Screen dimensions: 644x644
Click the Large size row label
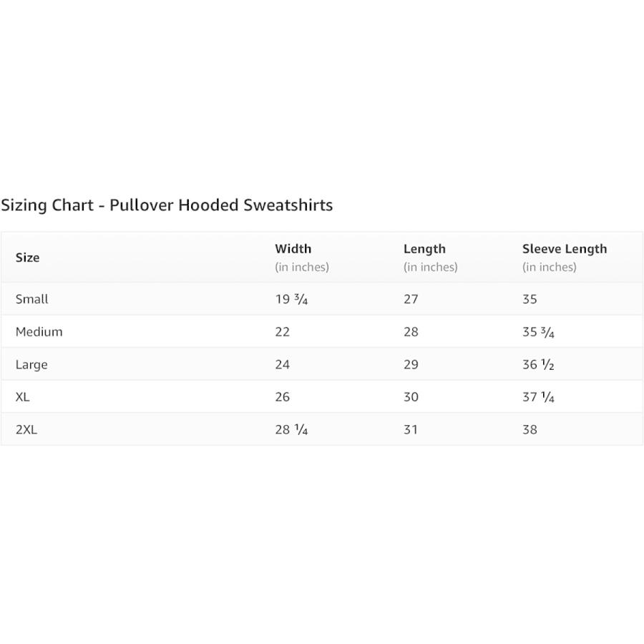click(31, 365)
